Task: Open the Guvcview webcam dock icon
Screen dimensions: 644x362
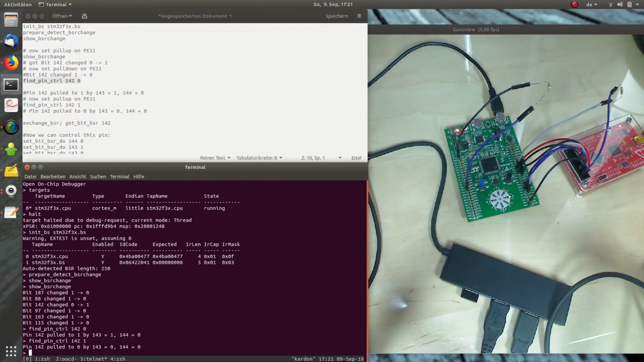Action: pos(11,191)
